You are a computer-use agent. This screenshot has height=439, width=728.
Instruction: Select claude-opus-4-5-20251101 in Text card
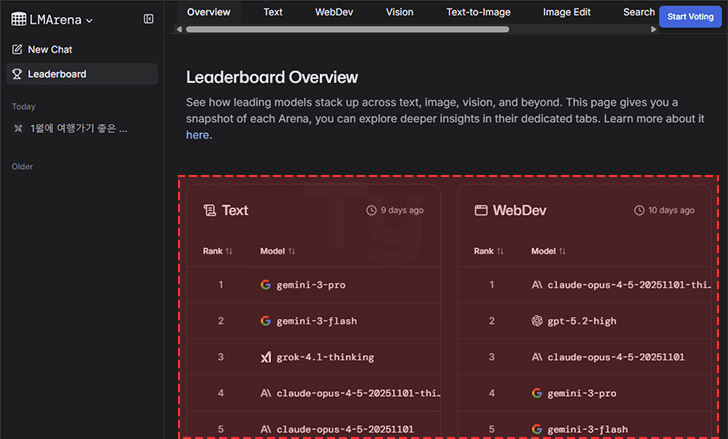pyautogui.click(x=345, y=429)
